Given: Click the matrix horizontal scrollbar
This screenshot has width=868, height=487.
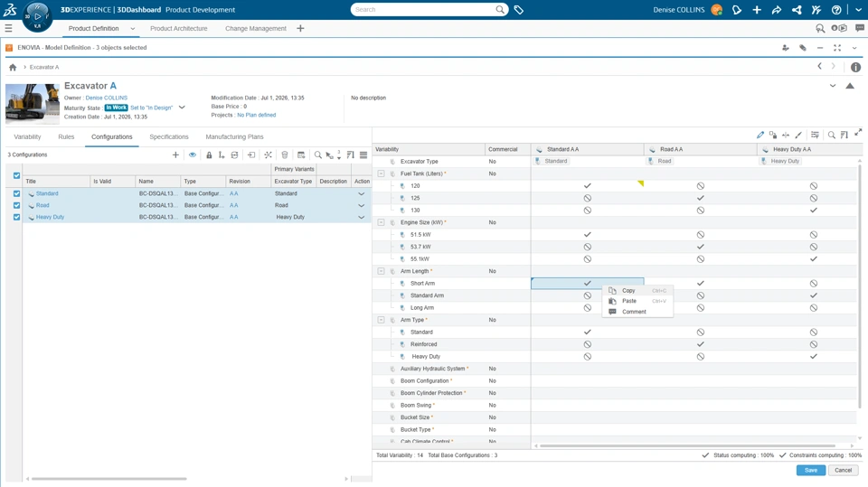Looking at the screenshot, I should tap(687, 445).
